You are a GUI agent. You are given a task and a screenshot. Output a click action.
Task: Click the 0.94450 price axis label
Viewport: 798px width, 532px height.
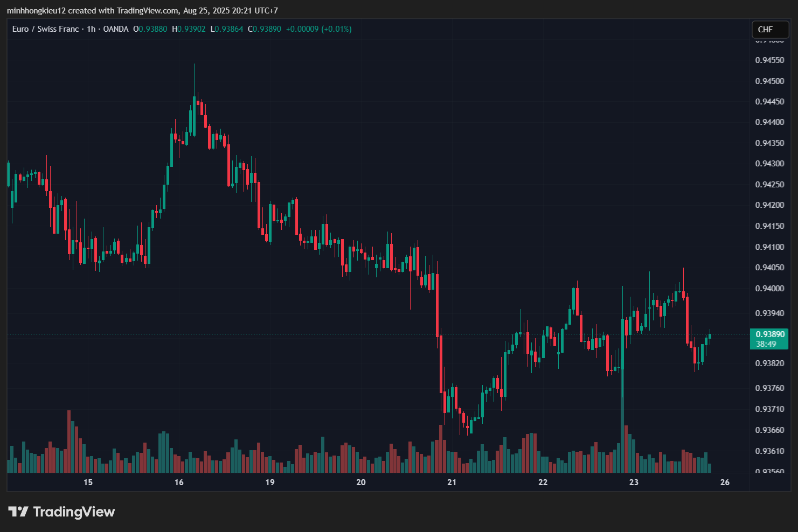(x=769, y=102)
